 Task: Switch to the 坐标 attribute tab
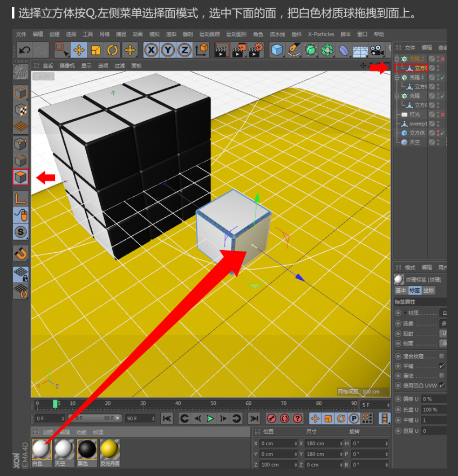click(x=428, y=291)
